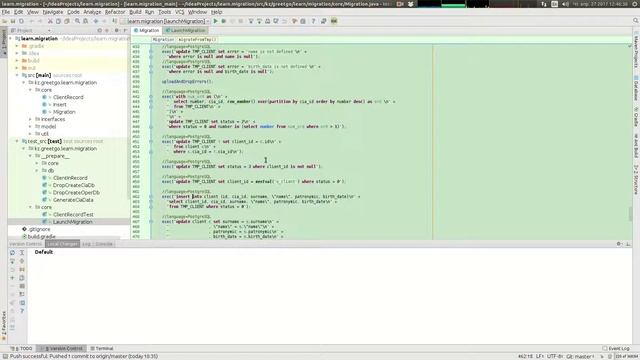640x360 pixels.
Task: Open the system power cog menu
Action: (x=635, y=4)
